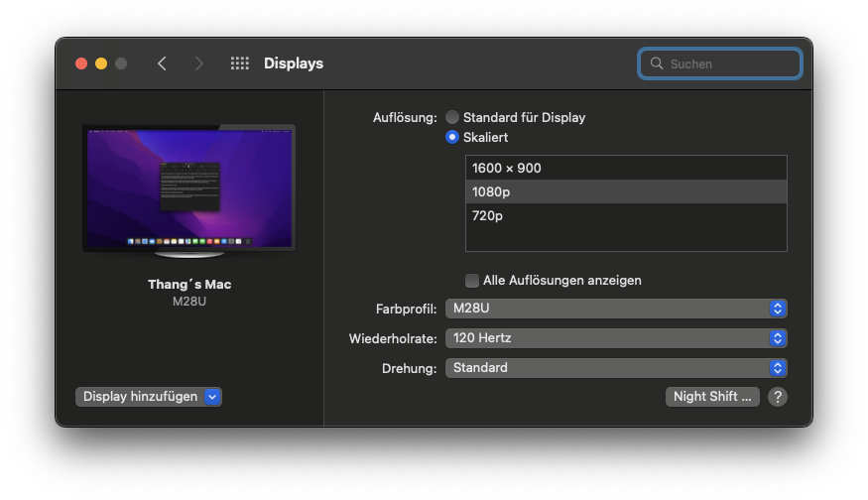Select the 720p resolution entry
This screenshot has width=868, height=500.
(626, 216)
